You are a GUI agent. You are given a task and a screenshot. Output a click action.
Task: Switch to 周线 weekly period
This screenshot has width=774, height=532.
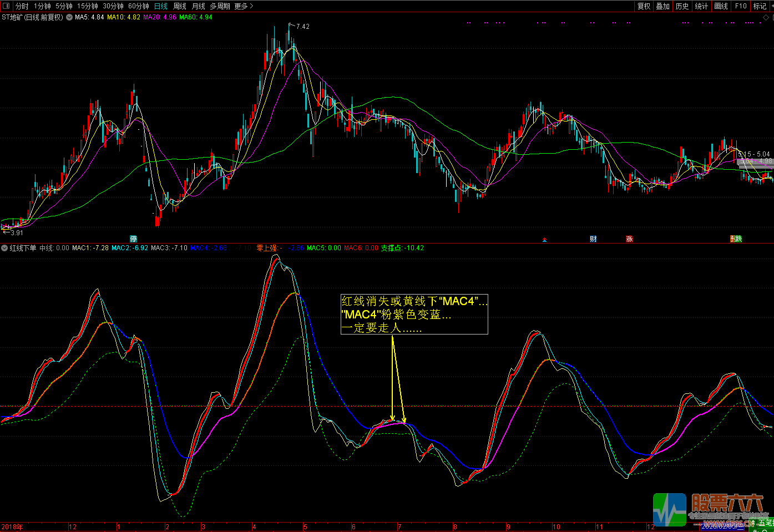(x=180, y=6)
